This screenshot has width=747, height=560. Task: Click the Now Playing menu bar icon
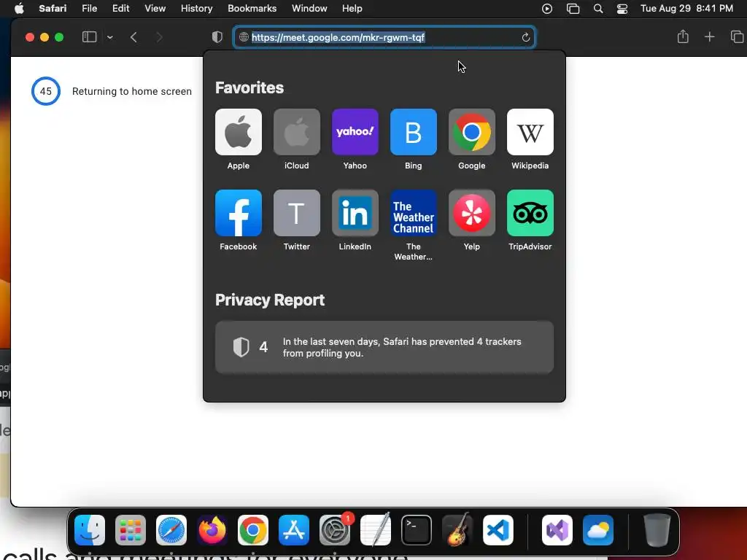(547, 9)
